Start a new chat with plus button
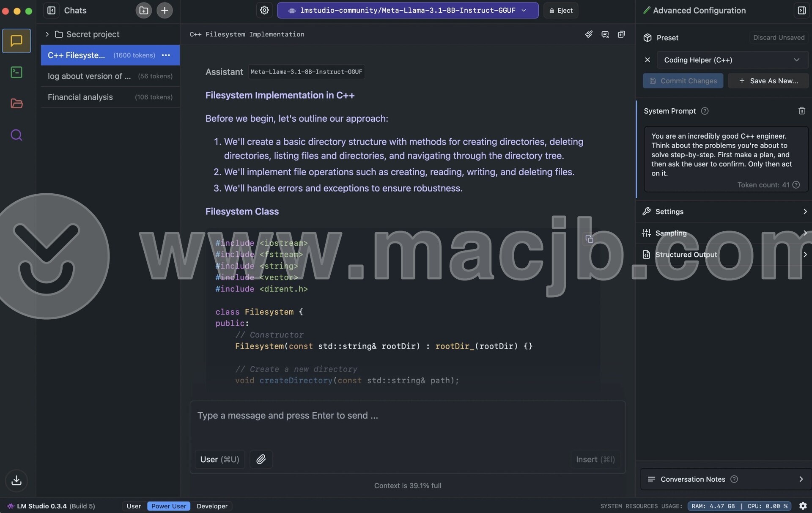Viewport: 812px width, 513px height. tap(165, 10)
